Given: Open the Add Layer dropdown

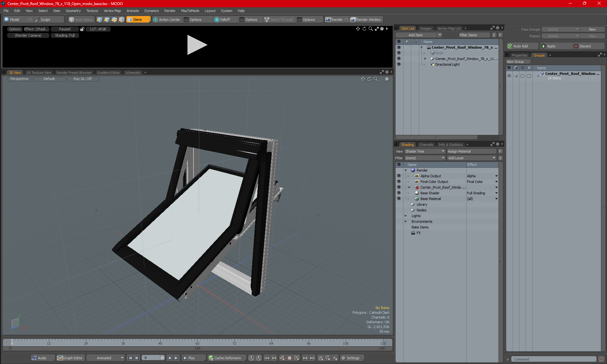Looking at the screenshot, I should point(472,158).
